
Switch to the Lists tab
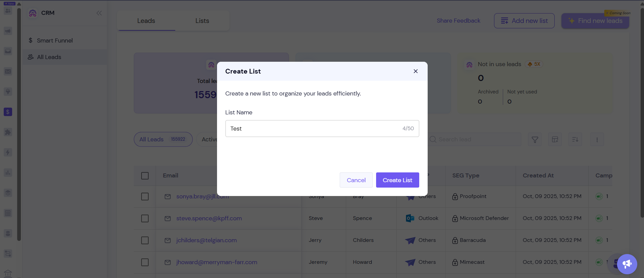(x=202, y=21)
